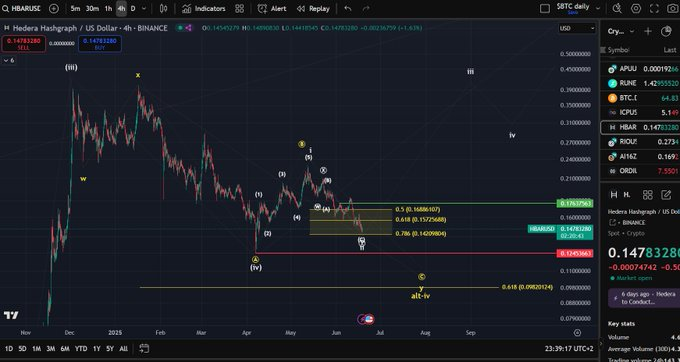Open the $BTC daily layout name
This screenshot has height=362, width=680.
573,8
